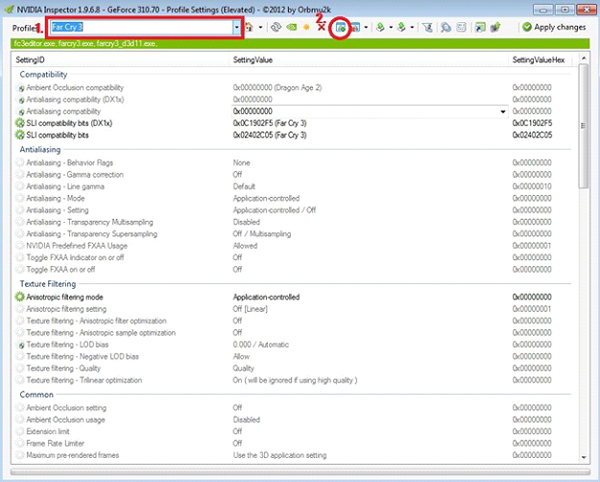
Task: Click the Application-controlled / Off value
Action: point(274,210)
